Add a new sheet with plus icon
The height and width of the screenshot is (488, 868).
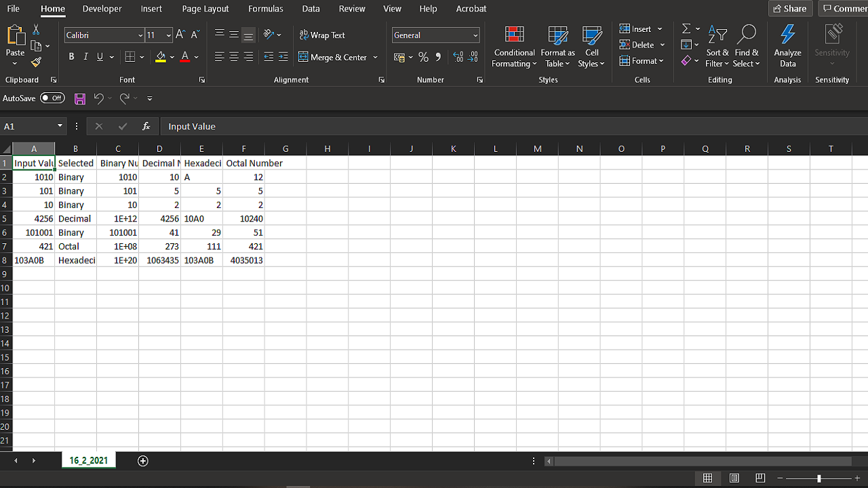point(142,461)
